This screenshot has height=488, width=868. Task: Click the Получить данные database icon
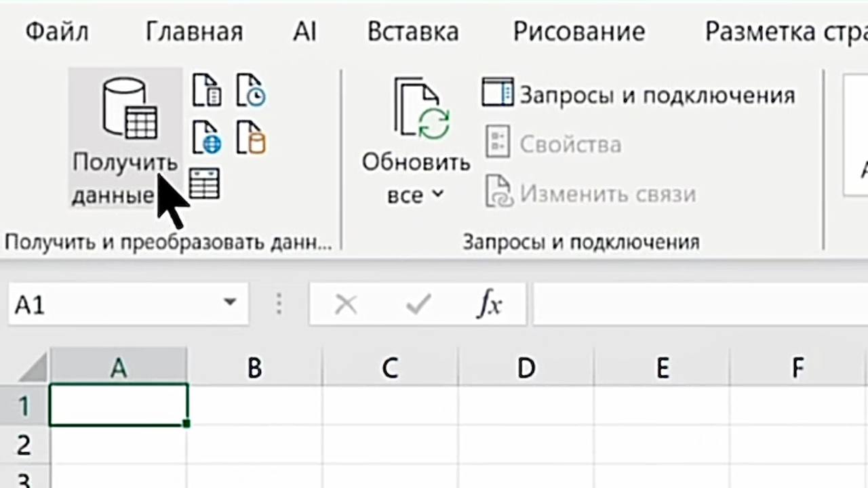129,108
